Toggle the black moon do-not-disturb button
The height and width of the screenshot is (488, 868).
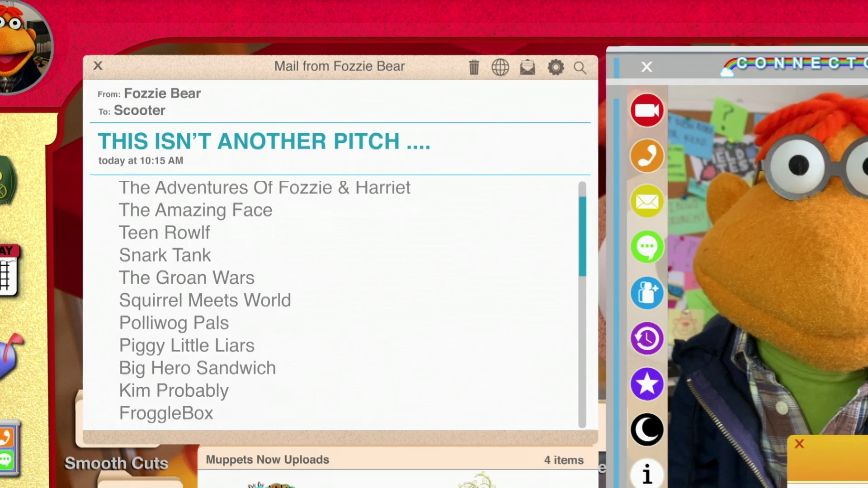(647, 429)
